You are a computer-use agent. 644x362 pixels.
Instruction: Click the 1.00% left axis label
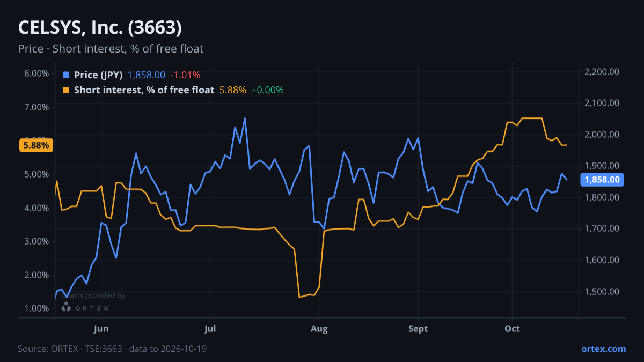tap(37, 308)
